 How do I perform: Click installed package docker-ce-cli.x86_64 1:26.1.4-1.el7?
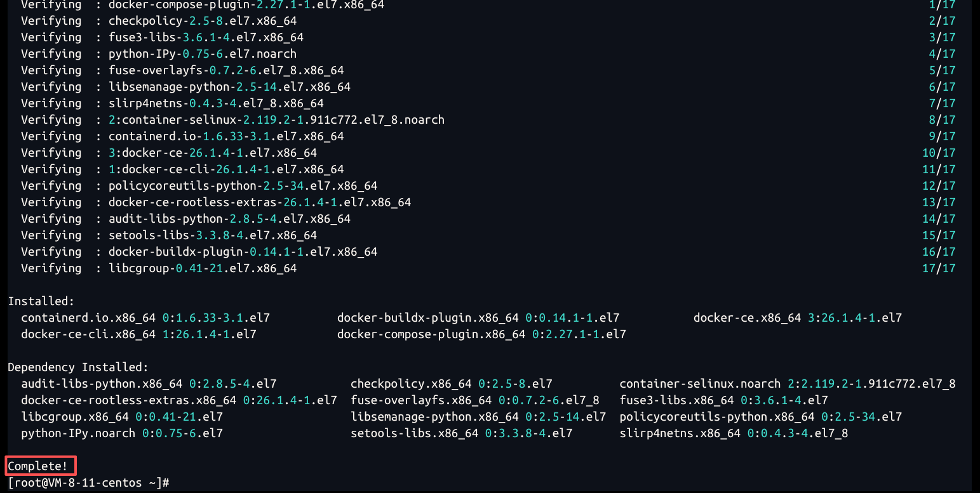click(138, 334)
